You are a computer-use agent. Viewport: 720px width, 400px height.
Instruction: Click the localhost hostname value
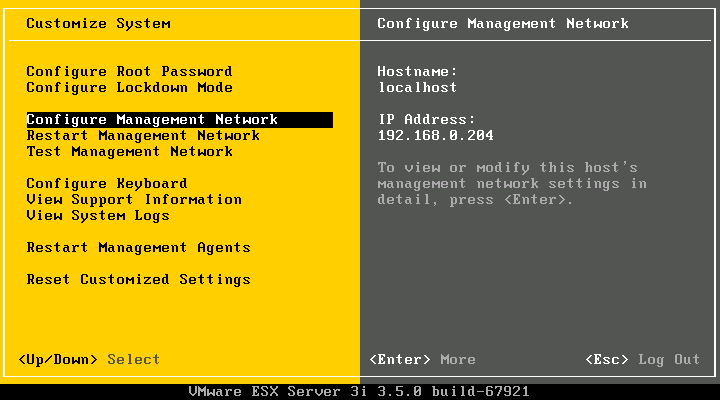coord(417,88)
